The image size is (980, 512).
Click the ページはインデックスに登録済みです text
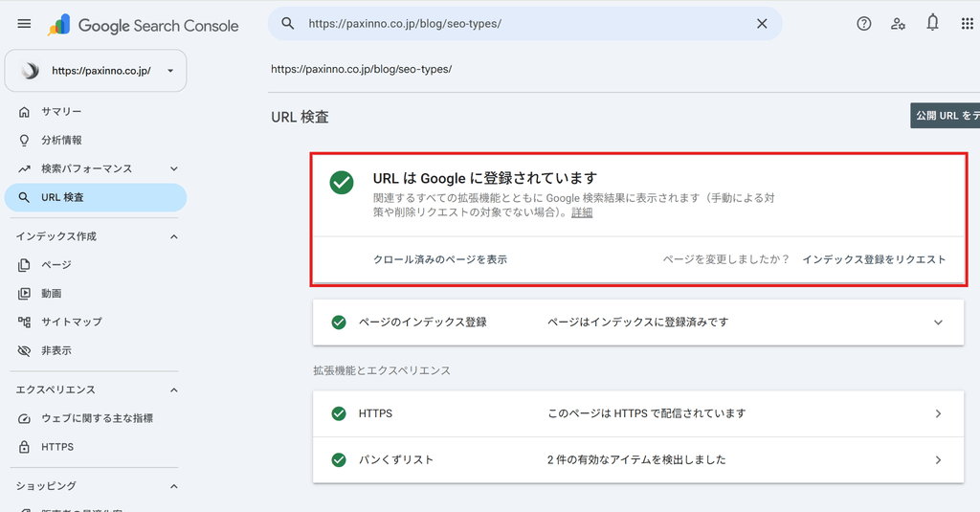tap(637, 323)
